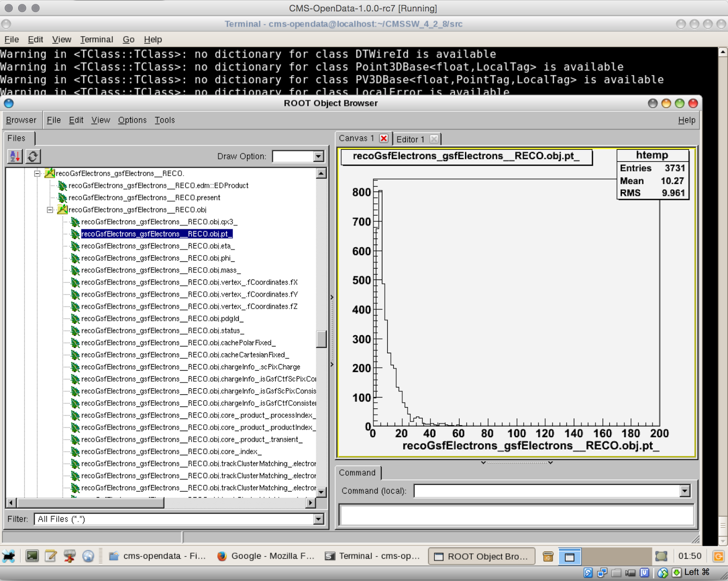The image size is (728, 581).
Task: Open the Draw Option dropdown
Action: pos(318,157)
